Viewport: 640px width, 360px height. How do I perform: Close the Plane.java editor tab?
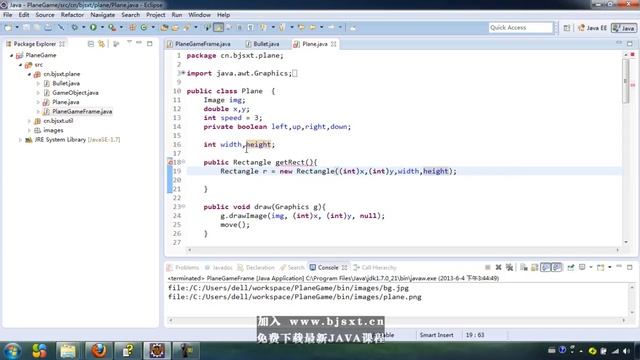(333, 44)
